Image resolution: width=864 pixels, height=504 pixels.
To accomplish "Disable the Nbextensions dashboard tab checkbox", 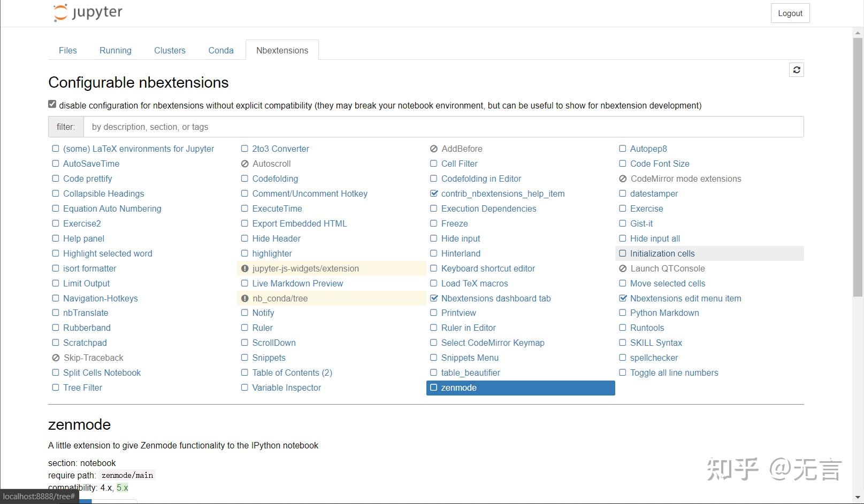I will click(434, 299).
